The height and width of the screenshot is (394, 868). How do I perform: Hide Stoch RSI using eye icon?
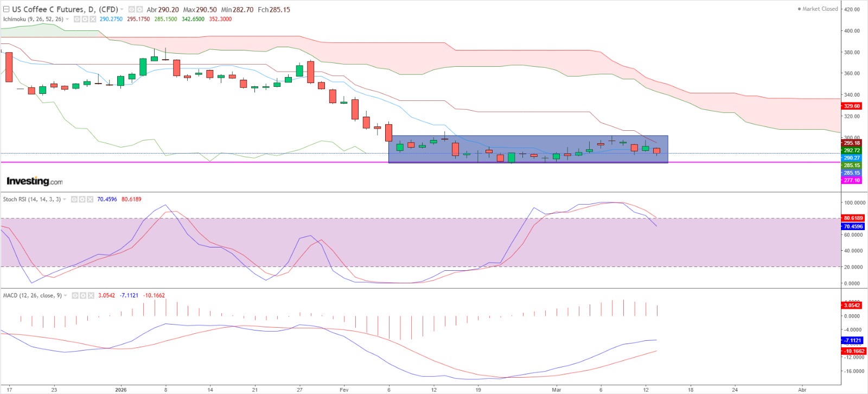74,199
